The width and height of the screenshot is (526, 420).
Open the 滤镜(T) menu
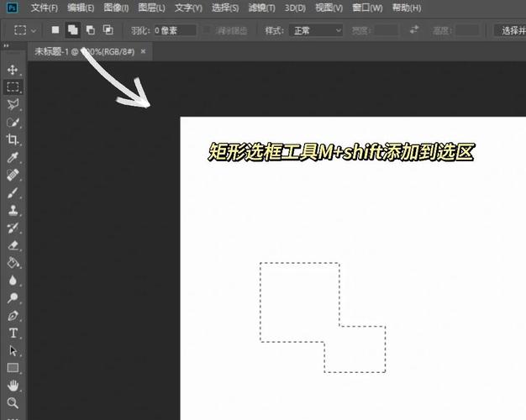pos(261,8)
